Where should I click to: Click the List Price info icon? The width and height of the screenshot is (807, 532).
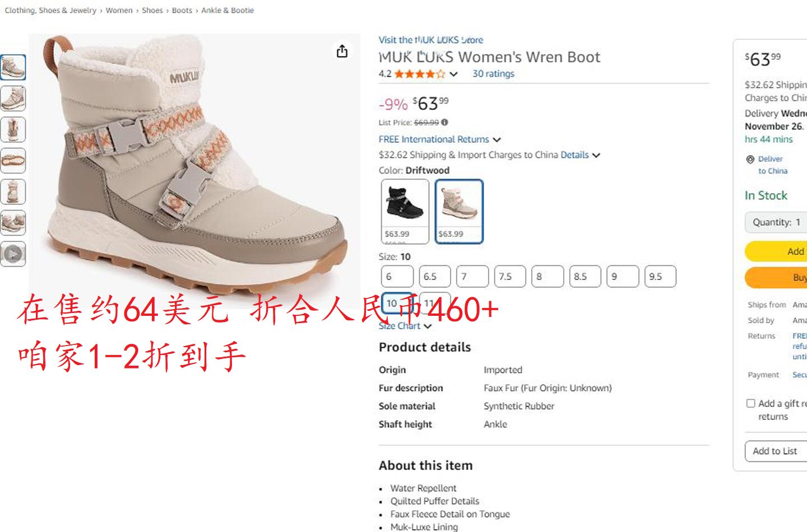(444, 122)
